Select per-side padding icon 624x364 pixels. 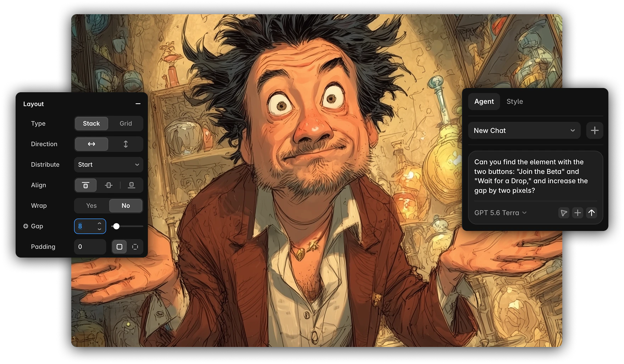click(135, 247)
